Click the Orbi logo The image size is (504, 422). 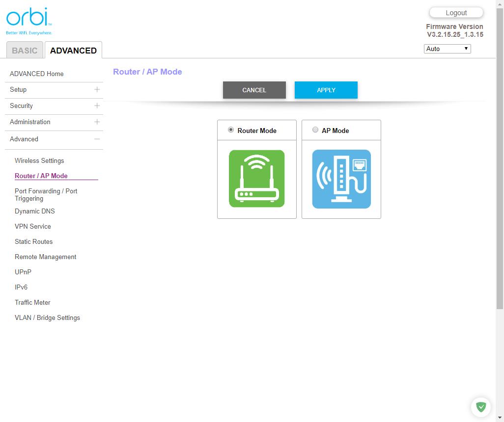(28, 20)
